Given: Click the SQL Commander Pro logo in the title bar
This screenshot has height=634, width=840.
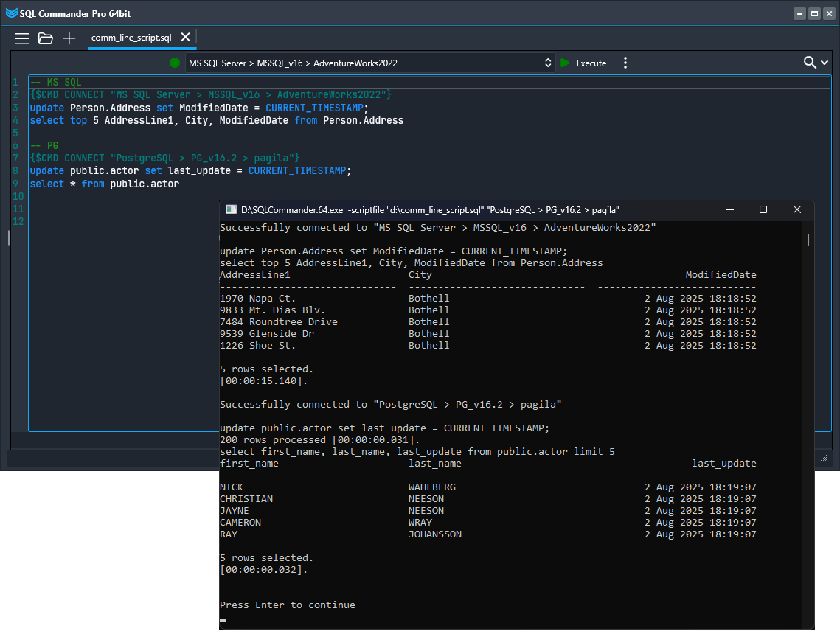Looking at the screenshot, I should point(13,13).
